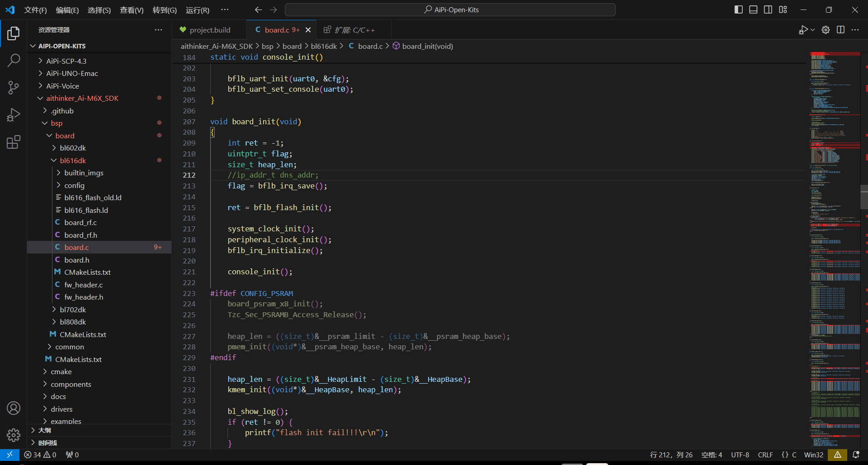
Task: Open the 编辑(E) menu
Action: (x=67, y=10)
